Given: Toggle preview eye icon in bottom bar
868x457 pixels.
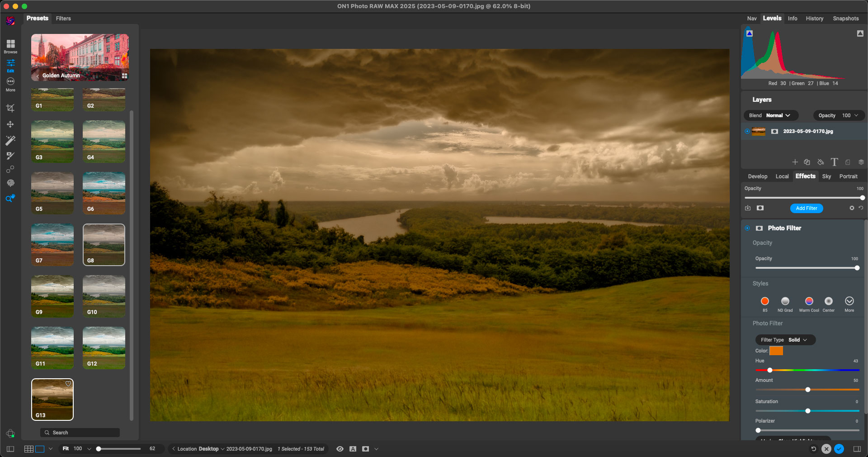Looking at the screenshot, I should (x=340, y=449).
